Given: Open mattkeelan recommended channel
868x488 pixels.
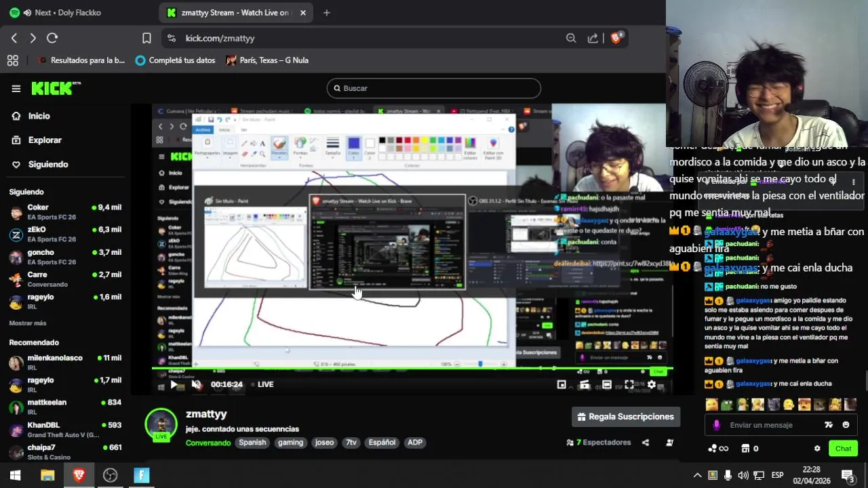Looking at the screenshot, I should 65,407.
